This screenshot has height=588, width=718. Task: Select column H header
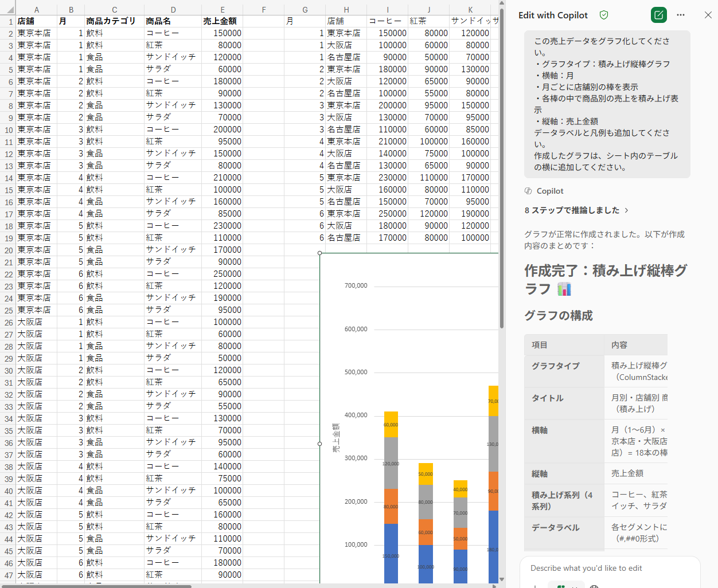(346, 9)
